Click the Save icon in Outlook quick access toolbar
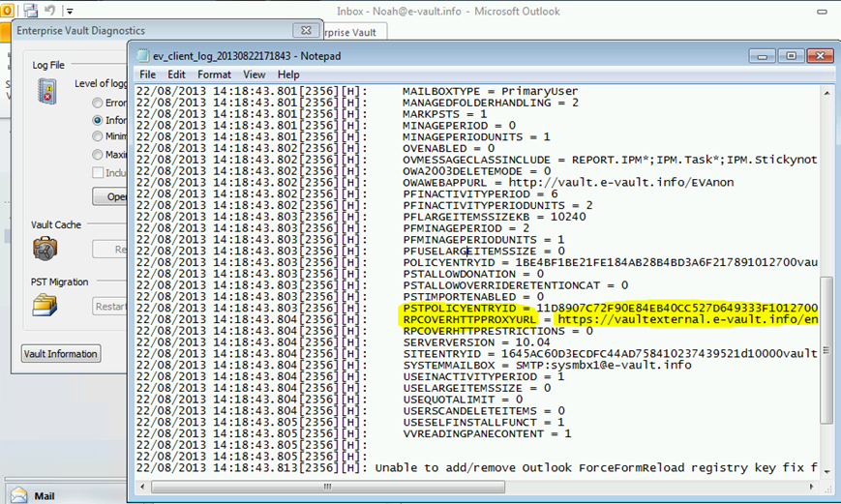Screen dimensions: 841x504 [x=31, y=10]
